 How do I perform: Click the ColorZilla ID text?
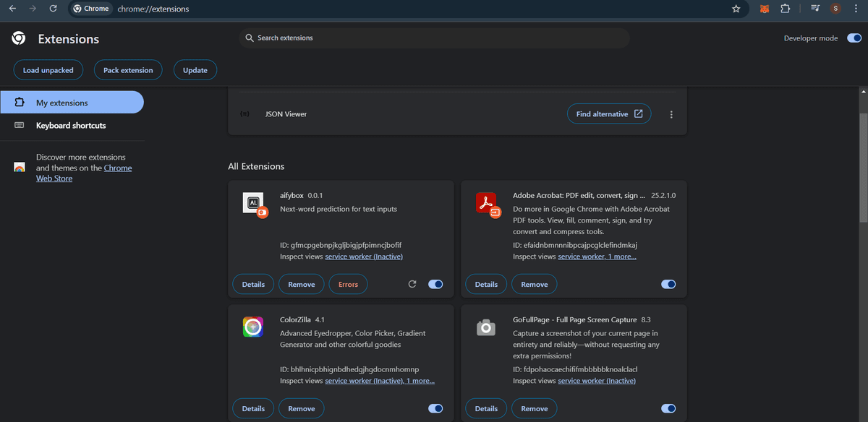349,369
